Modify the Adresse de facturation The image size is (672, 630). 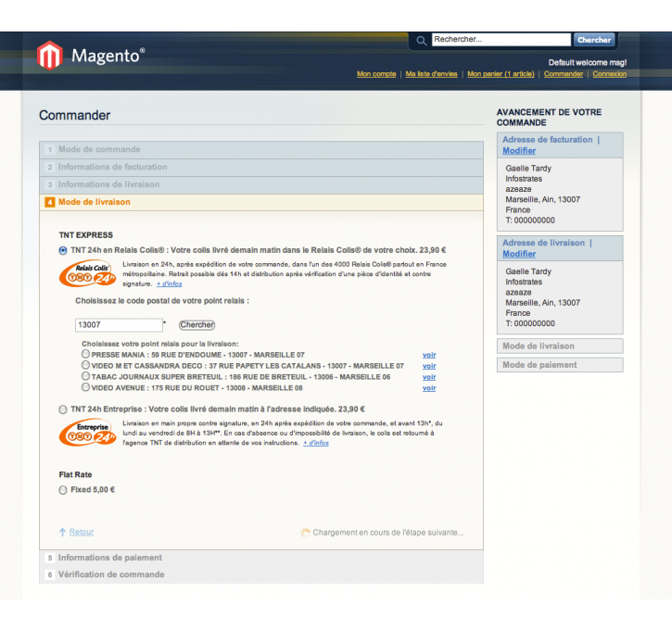[x=519, y=151]
